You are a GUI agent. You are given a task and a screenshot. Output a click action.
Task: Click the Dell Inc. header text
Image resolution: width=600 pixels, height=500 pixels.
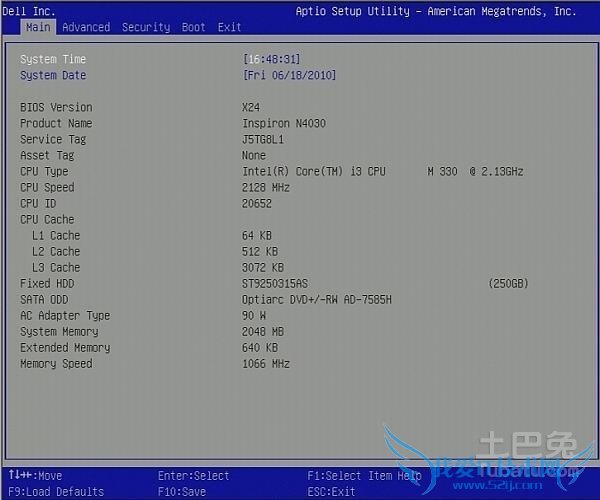pos(29,11)
